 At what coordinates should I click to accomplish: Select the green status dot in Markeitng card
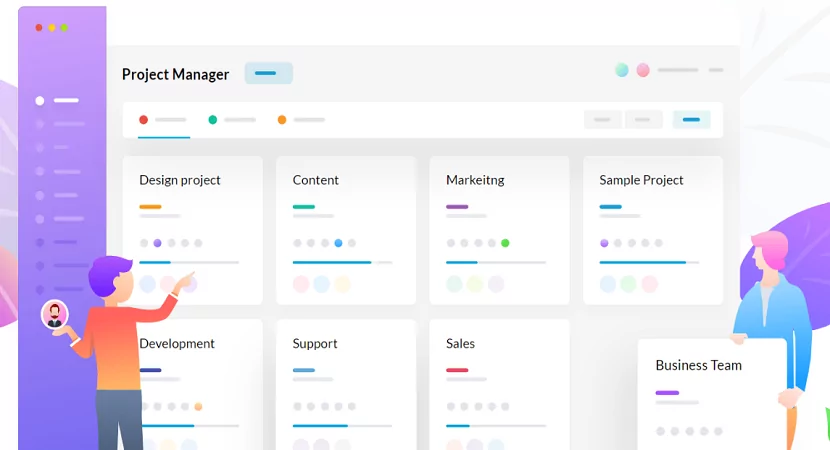coord(505,243)
